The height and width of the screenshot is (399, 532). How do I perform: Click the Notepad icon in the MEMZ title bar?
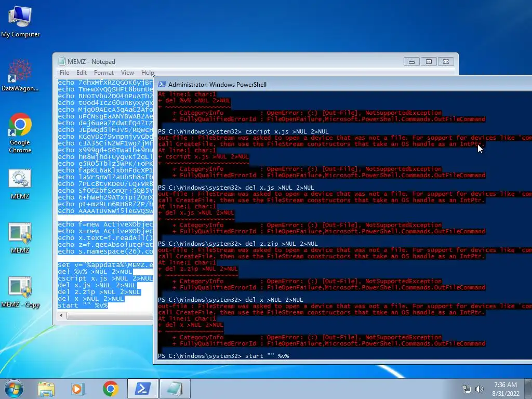(61, 61)
